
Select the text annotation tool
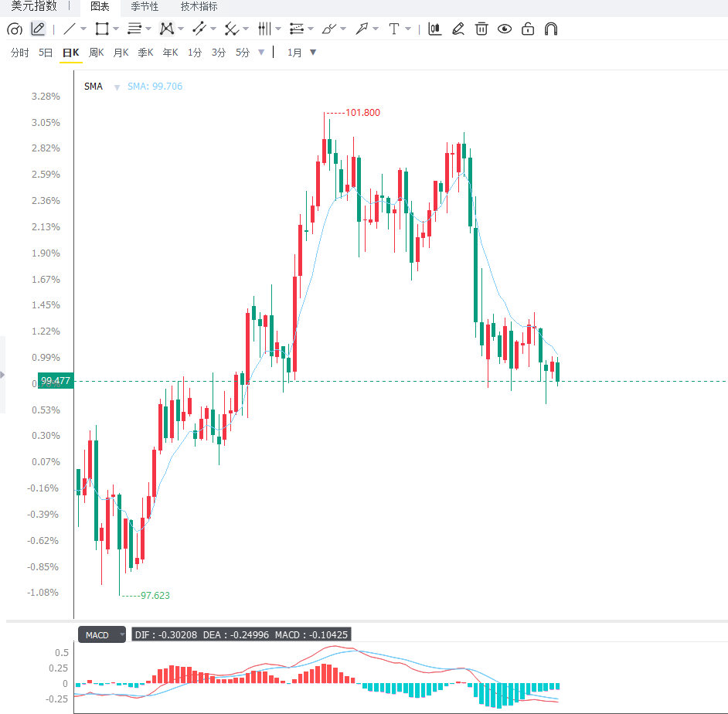(393, 29)
